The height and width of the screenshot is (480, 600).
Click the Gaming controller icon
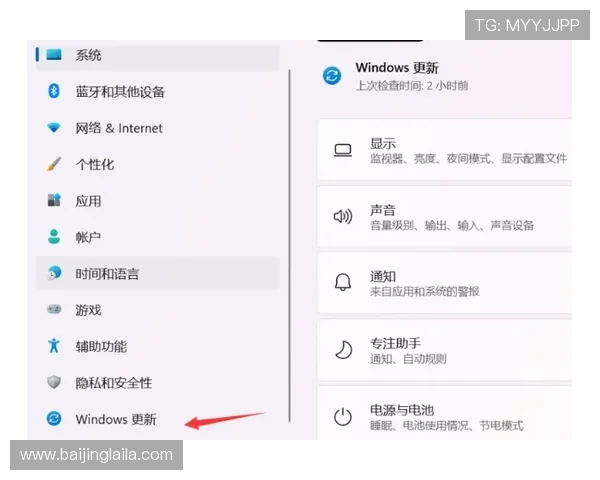coord(54,309)
